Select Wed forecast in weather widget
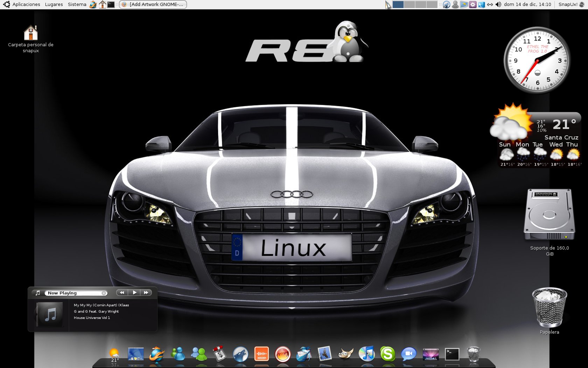 pos(556,154)
